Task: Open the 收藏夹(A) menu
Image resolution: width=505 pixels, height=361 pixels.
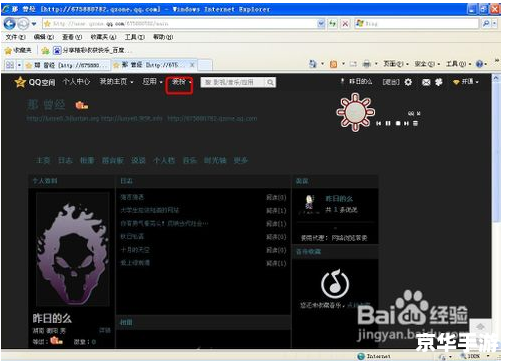Action: (103, 37)
